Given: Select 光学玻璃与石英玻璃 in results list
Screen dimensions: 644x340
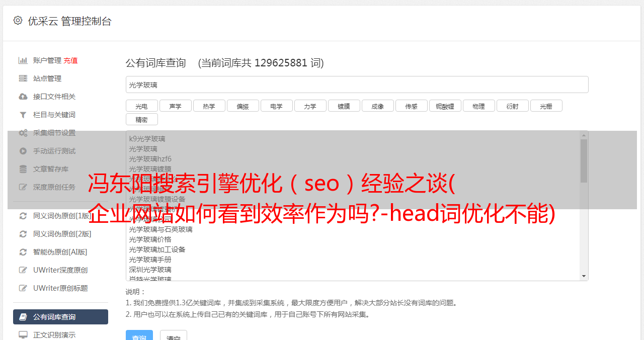Looking at the screenshot, I should tap(160, 229).
